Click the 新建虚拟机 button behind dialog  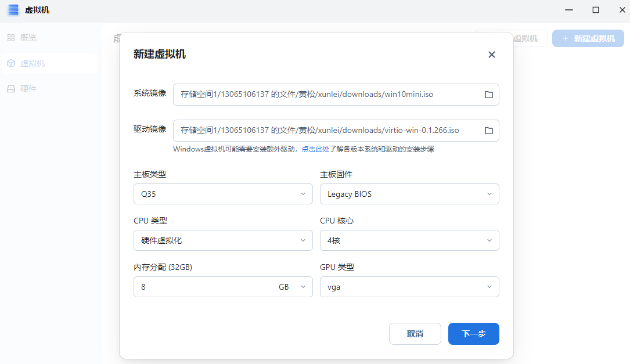[x=588, y=38]
